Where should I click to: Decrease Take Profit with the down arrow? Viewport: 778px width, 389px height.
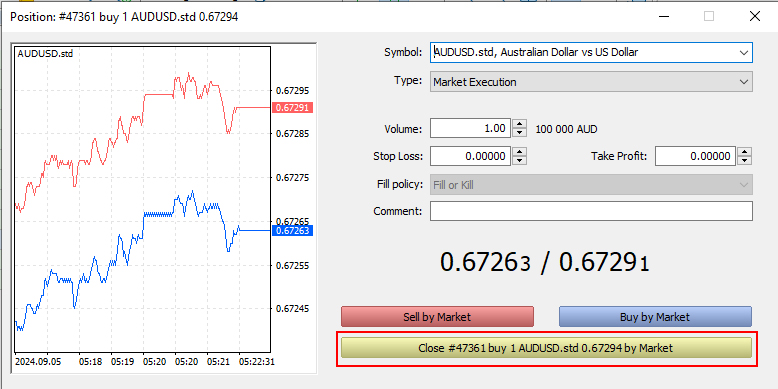pyautogui.click(x=744, y=160)
